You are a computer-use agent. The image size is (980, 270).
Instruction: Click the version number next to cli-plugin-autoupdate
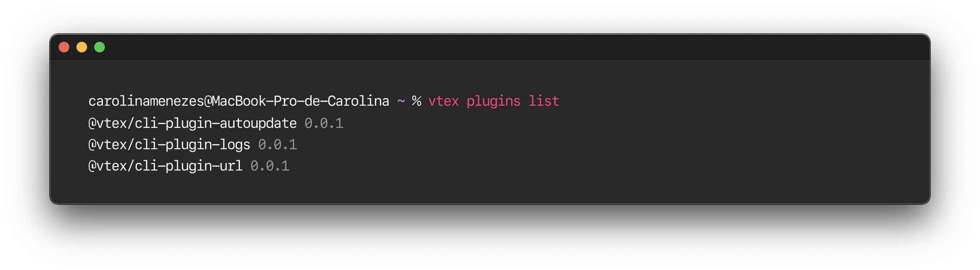point(324,123)
